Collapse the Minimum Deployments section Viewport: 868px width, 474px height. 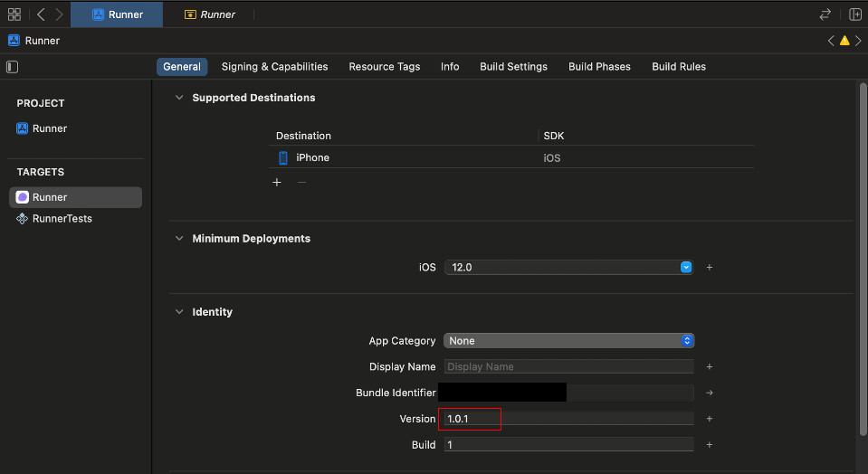pyautogui.click(x=179, y=239)
